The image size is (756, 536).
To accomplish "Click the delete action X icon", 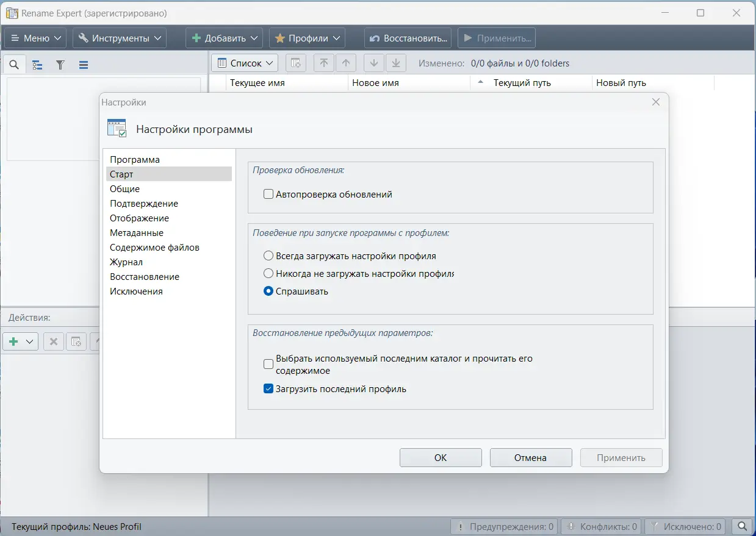I will 54,341.
